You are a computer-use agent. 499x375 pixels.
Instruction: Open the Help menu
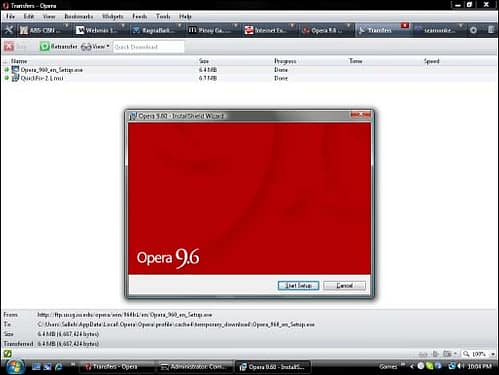185,16
